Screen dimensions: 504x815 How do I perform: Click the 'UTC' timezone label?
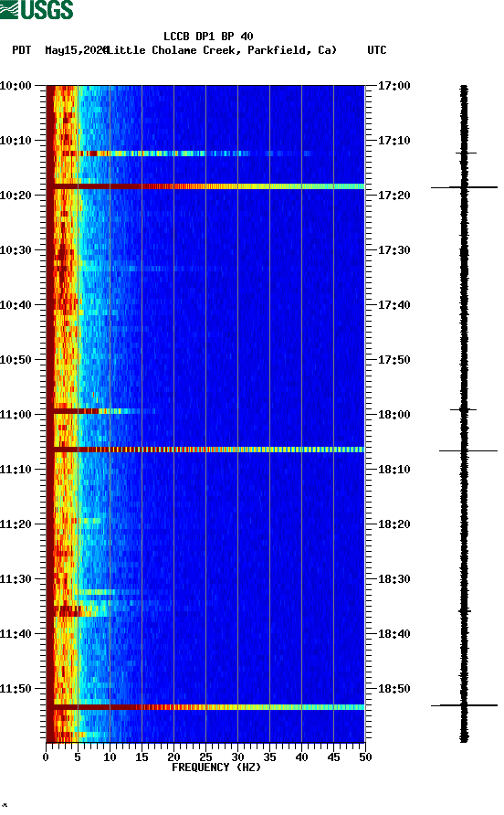[377, 50]
